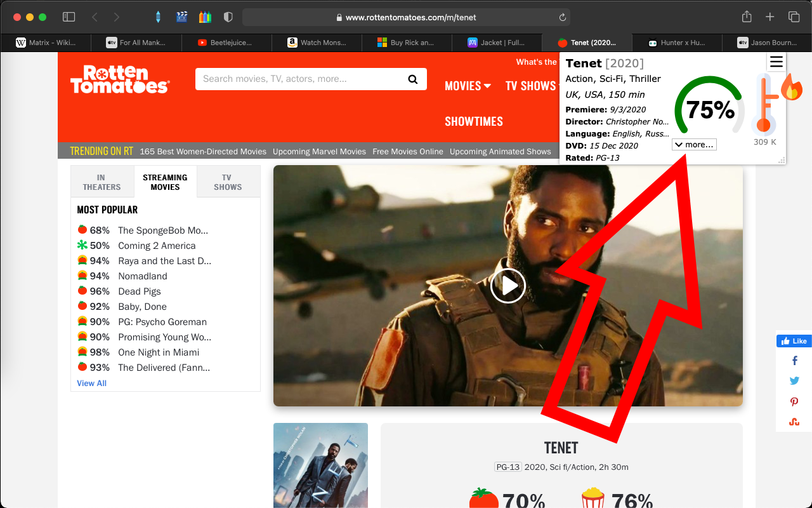Click Upcoming Marvel Movies link

point(319,151)
